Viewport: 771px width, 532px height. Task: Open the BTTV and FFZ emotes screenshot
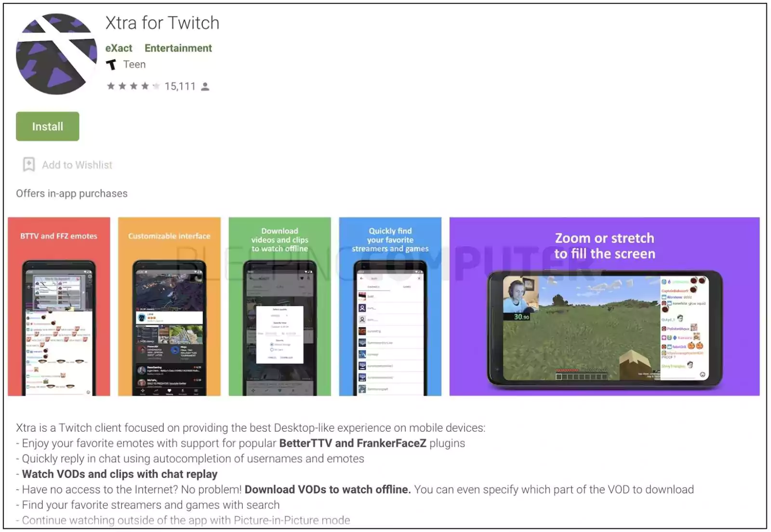(59, 306)
